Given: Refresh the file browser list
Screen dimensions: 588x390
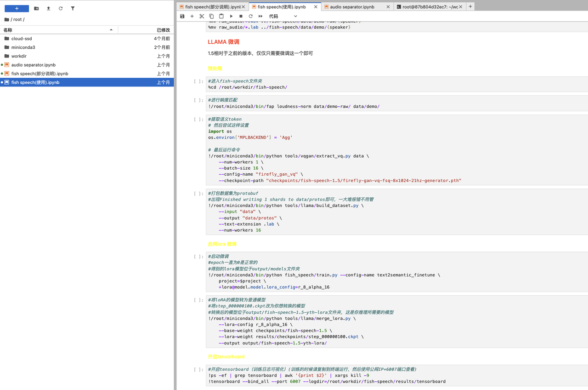Looking at the screenshot, I should point(61,8).
